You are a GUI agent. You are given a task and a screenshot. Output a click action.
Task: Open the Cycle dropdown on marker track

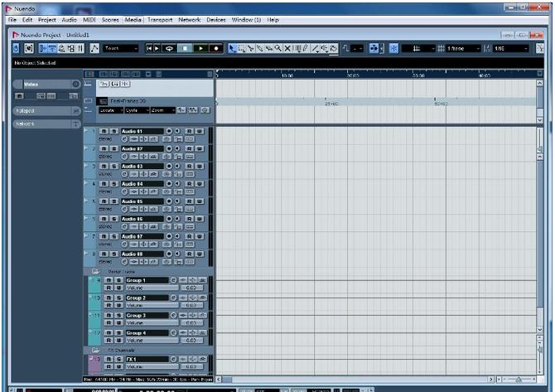point(137,110)
